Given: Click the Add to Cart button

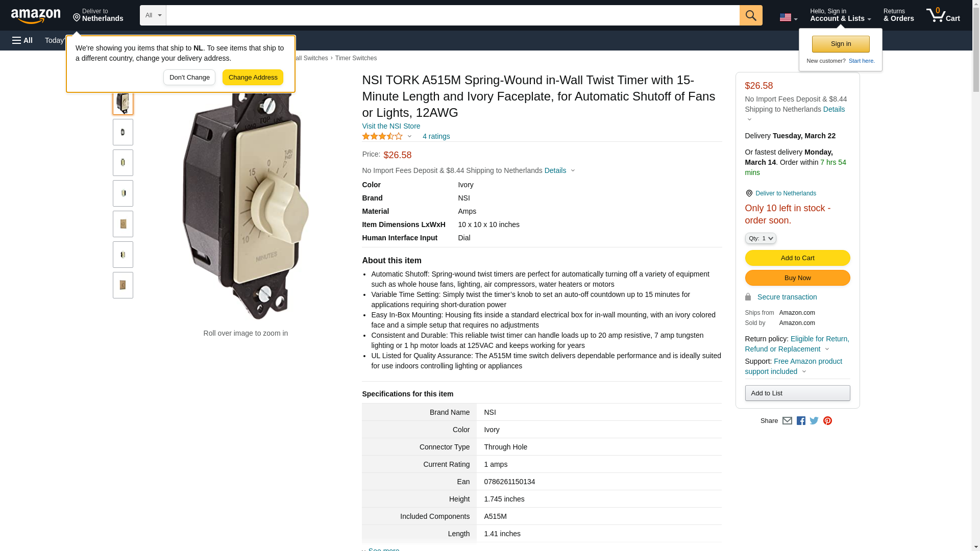Looking at the screenshot, I should pos(797,258).
